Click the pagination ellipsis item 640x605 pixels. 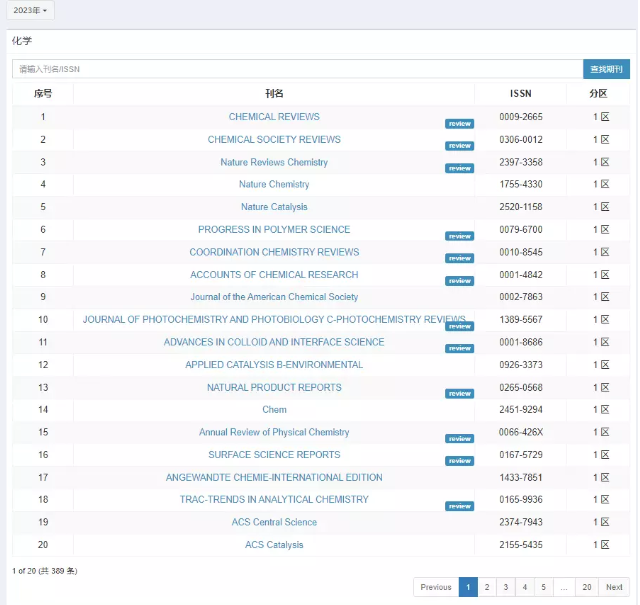click(x=564, y=587)
